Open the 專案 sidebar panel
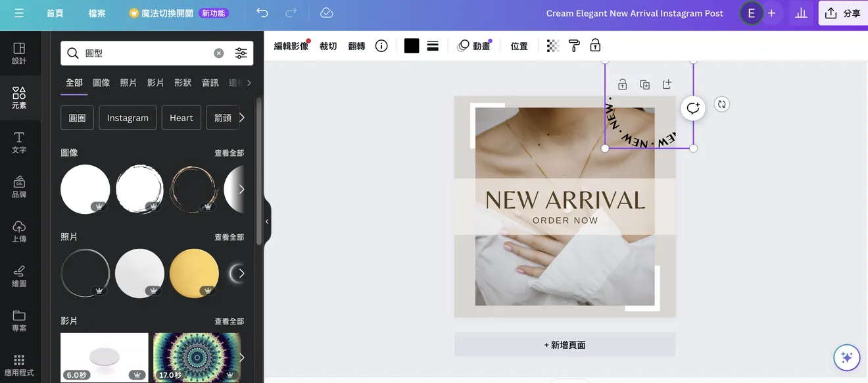Viewport: 868px width, 383px height. coord(19,320)
